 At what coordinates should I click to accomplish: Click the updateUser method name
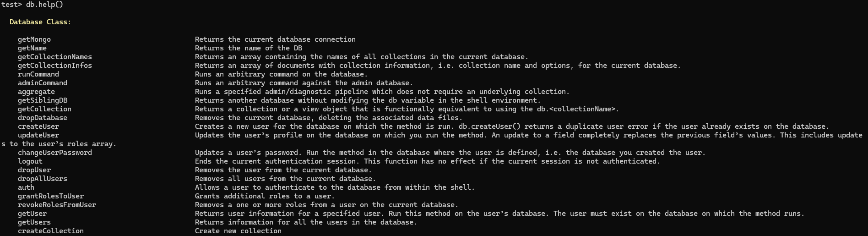pos(38,135)
